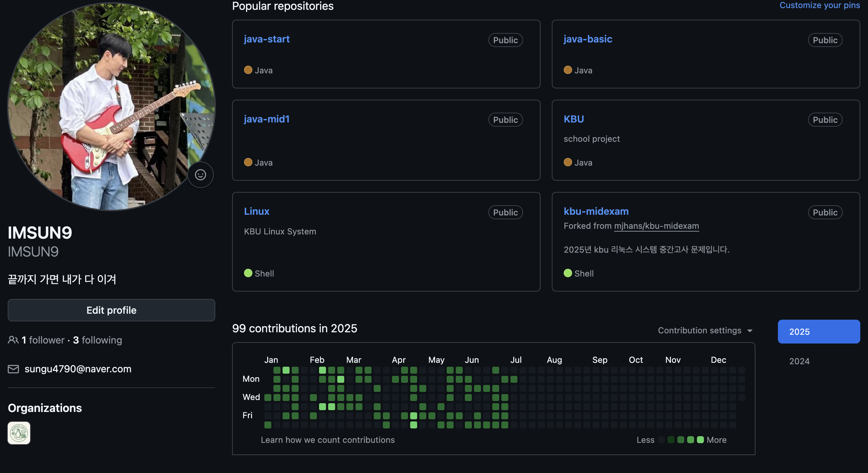Select the 2025 contributions year
The height and width of the screenshot is (473, 868).
[x=819, y=332]
